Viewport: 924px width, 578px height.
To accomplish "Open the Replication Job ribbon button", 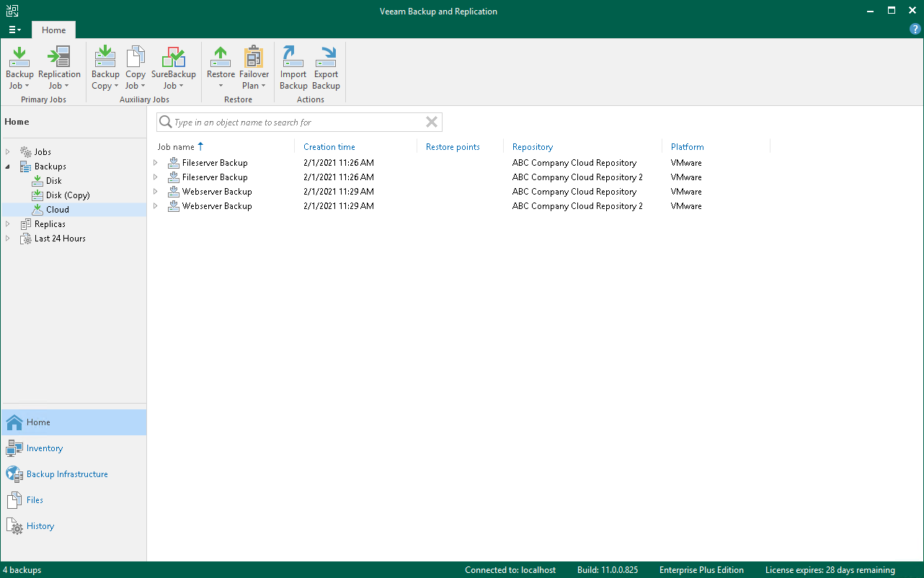I will click(x=59, y=68).
